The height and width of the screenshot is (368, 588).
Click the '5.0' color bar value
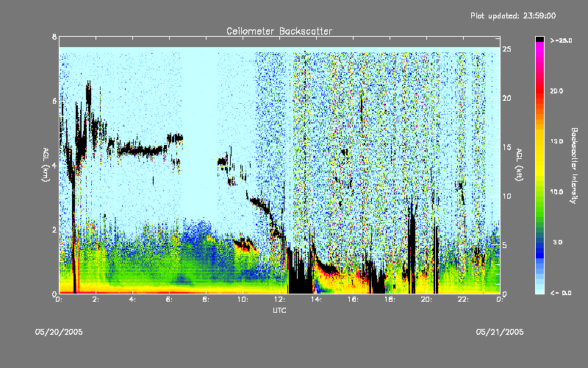[558, 242]
